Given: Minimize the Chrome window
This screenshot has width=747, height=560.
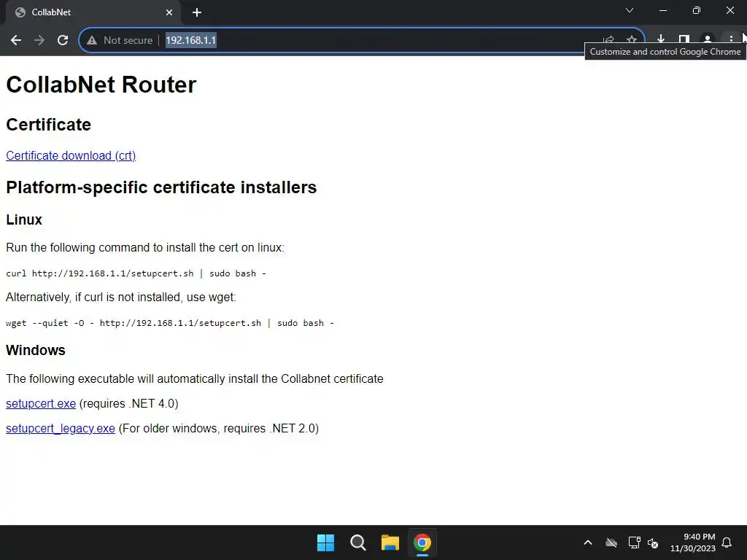Looking at the screenshot, I should point(663,10).
